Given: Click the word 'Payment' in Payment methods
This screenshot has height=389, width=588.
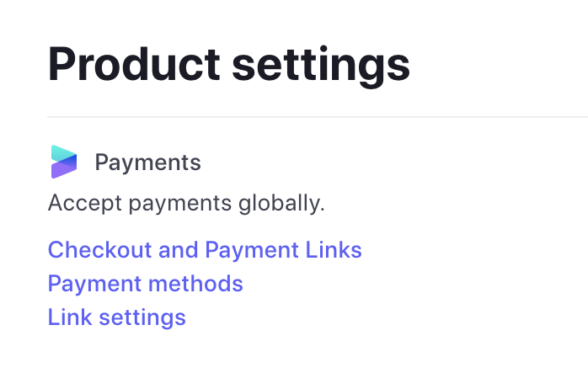Looking at the screenshot, I should click(x=94, y=285).
